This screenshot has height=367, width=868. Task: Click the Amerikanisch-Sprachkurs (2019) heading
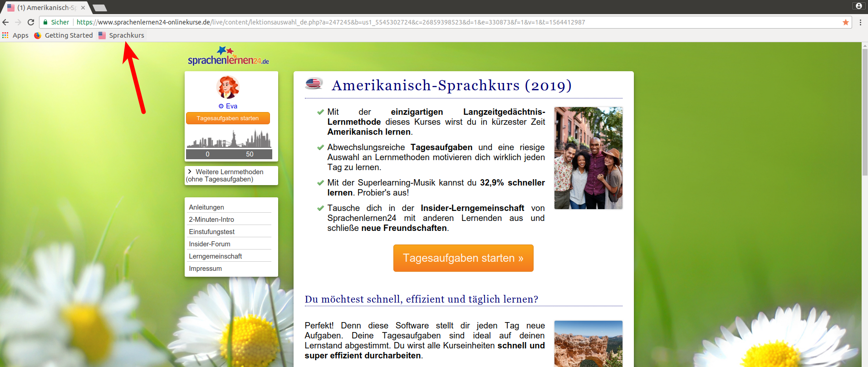(451, 85)
